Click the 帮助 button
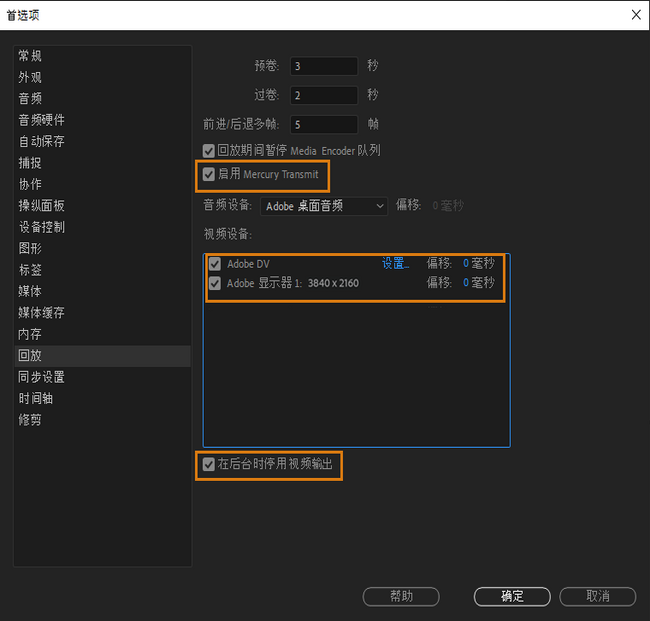This screenshot has width=650, height=621. pos(401,597)
